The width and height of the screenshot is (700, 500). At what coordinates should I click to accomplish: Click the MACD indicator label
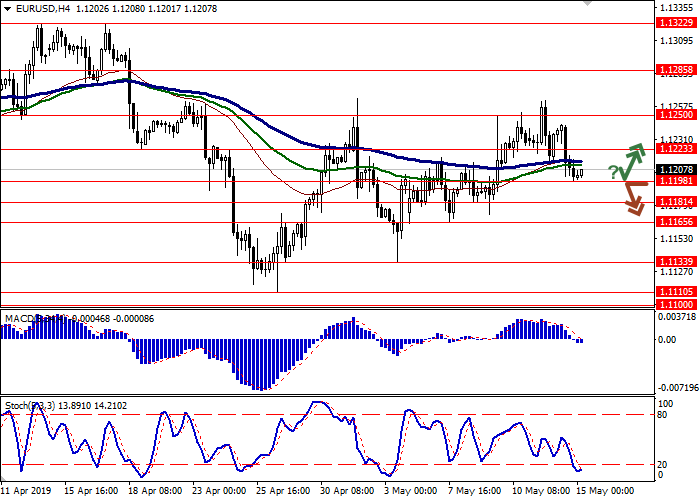click(x=22, y=319)
